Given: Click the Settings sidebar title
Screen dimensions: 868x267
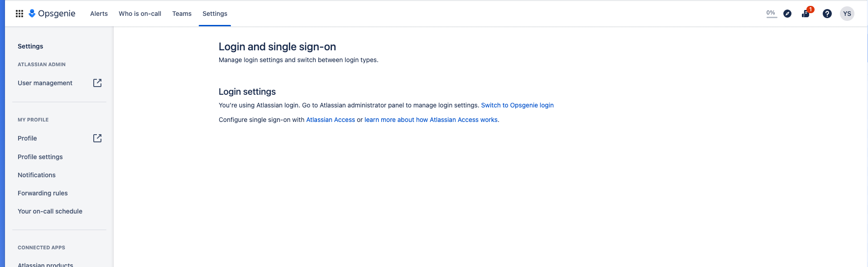Looking at the screenshot, I should click(30, 46).
